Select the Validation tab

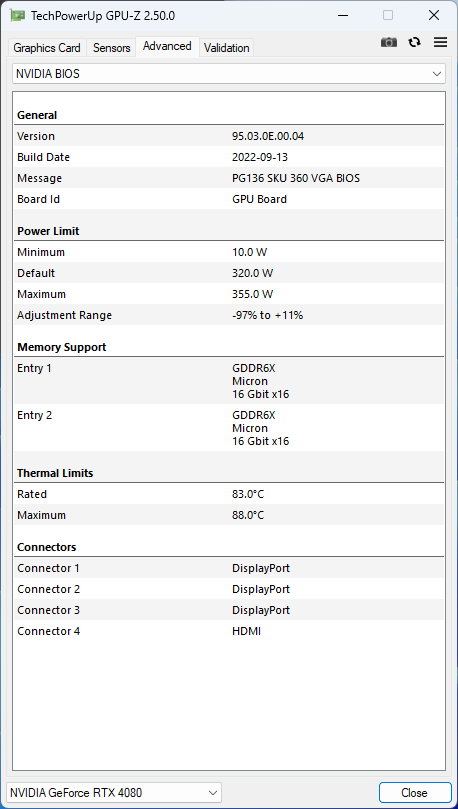[x=226, y=48]
